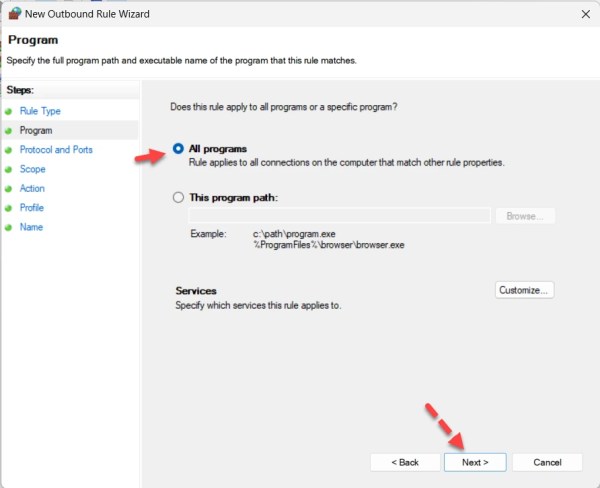Screen dimensions: 600x488
Task: Click green bullet beside Scope step
Action: click(x=9, y=169)
